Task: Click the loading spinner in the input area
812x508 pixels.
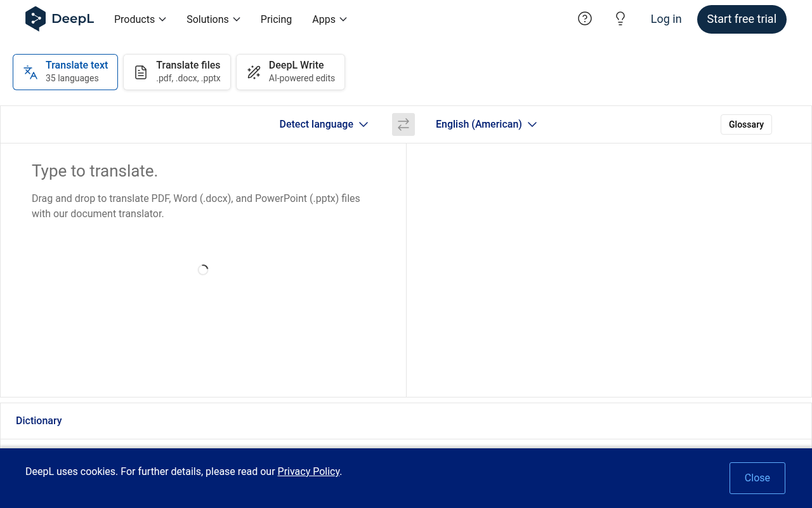Action: coord(203,269)
